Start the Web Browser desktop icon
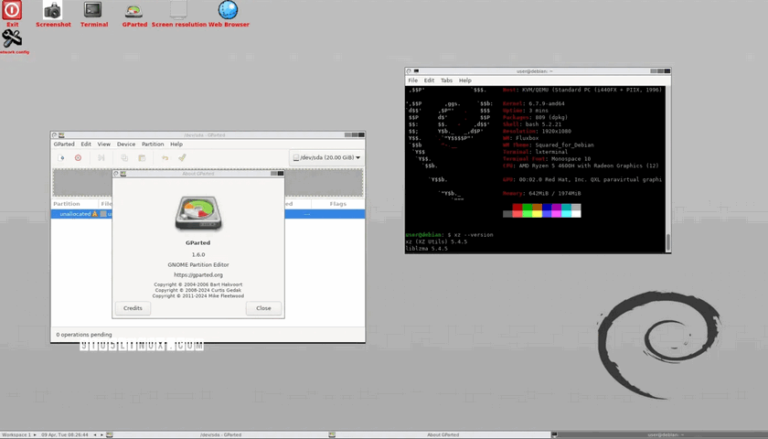Viewport: 768px width, 439px height. tap(228, 11)
